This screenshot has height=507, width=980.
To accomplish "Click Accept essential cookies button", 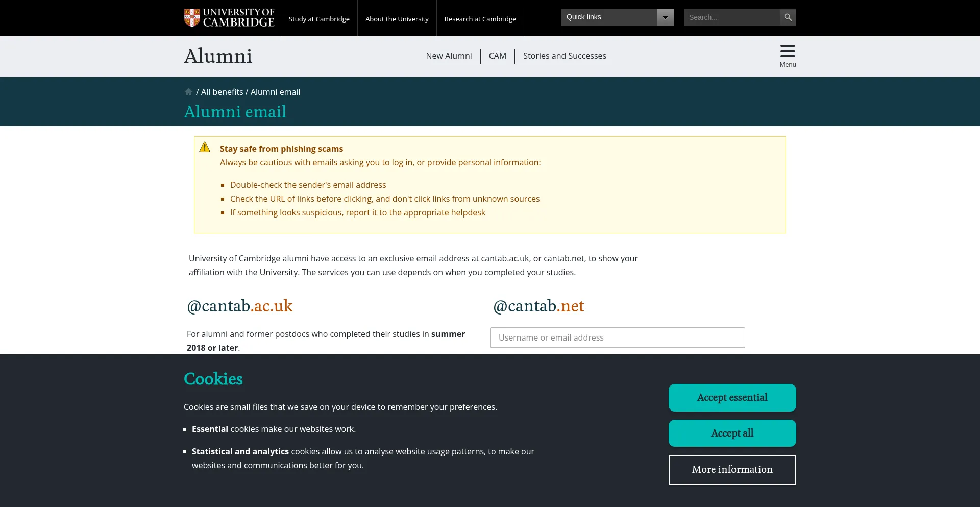I will click(732, 398).
